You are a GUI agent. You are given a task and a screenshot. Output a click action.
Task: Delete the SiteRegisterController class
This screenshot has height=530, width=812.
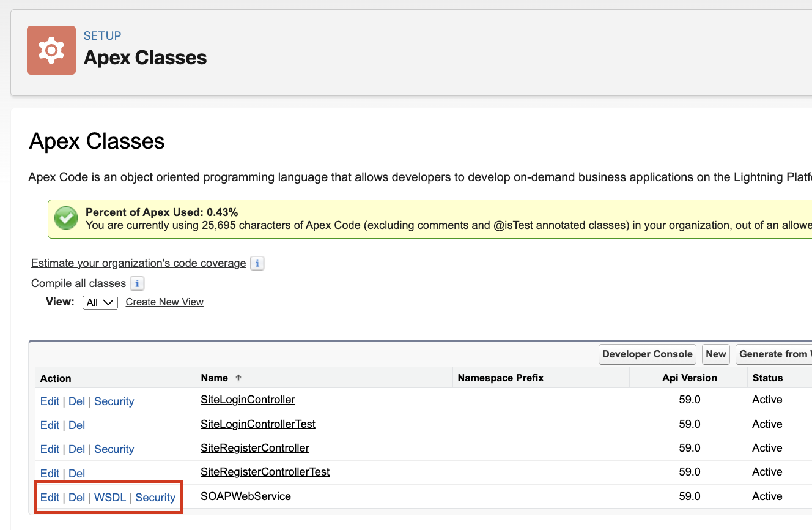click(76, 449)
